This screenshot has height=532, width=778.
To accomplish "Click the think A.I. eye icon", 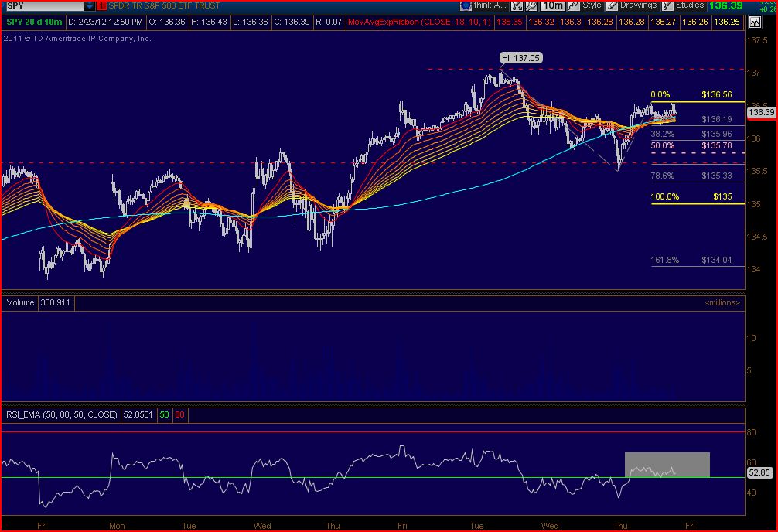I will [466, 5].
